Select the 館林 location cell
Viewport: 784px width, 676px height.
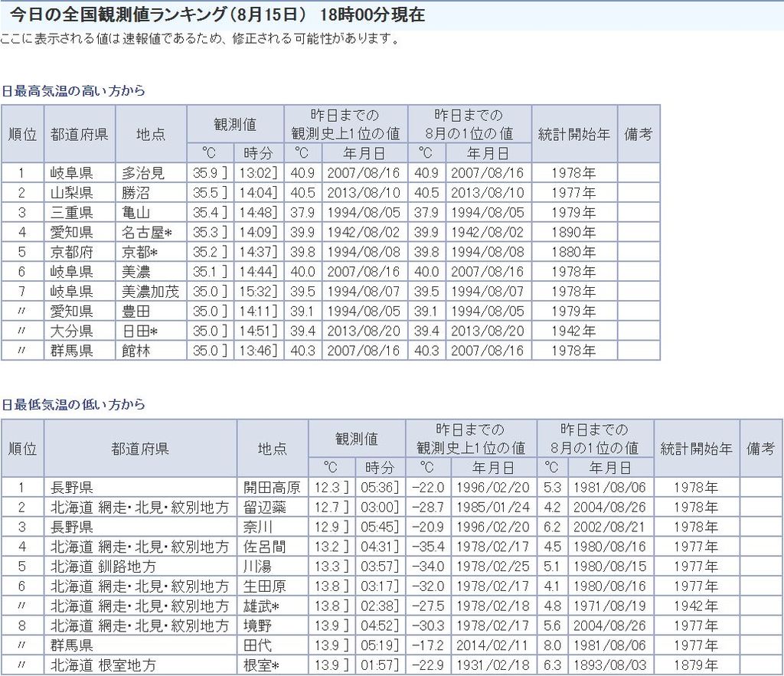[x=136, y=351]
